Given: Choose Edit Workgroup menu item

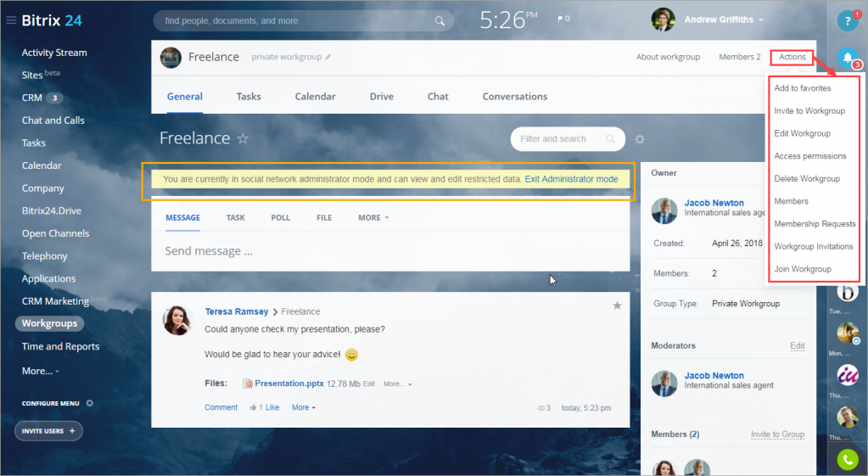Looking at the screenshot, I should (x=802, y=133).
